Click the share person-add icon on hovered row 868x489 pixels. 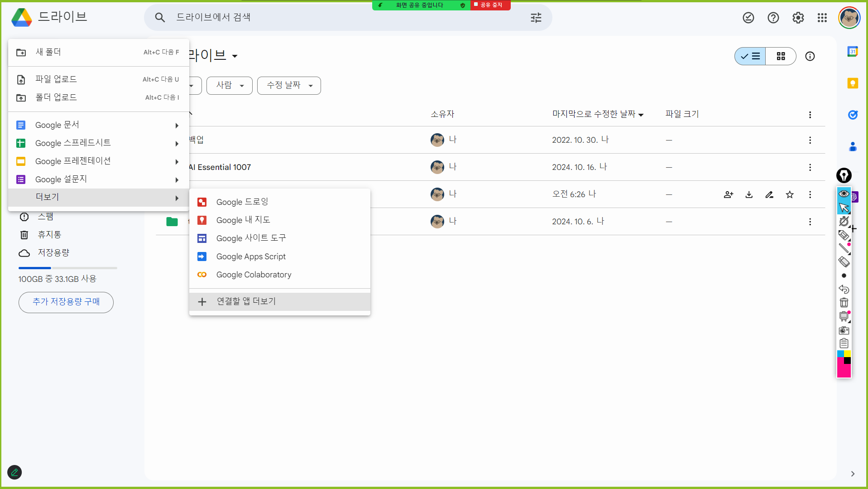[728, 194]
